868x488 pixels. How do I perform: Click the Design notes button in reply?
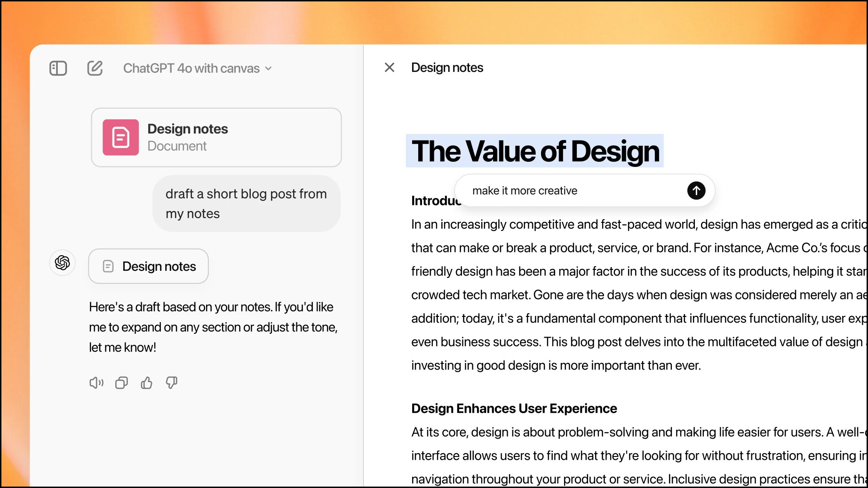[149, 266]
